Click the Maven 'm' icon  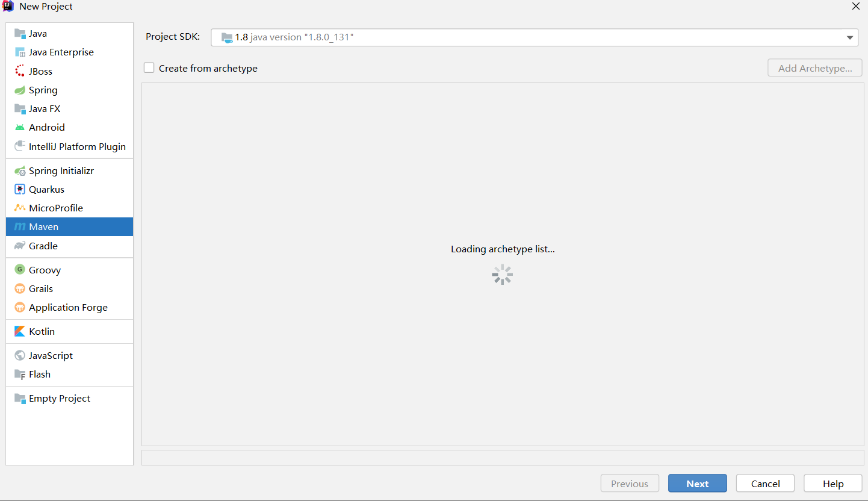tap(20, 227)
